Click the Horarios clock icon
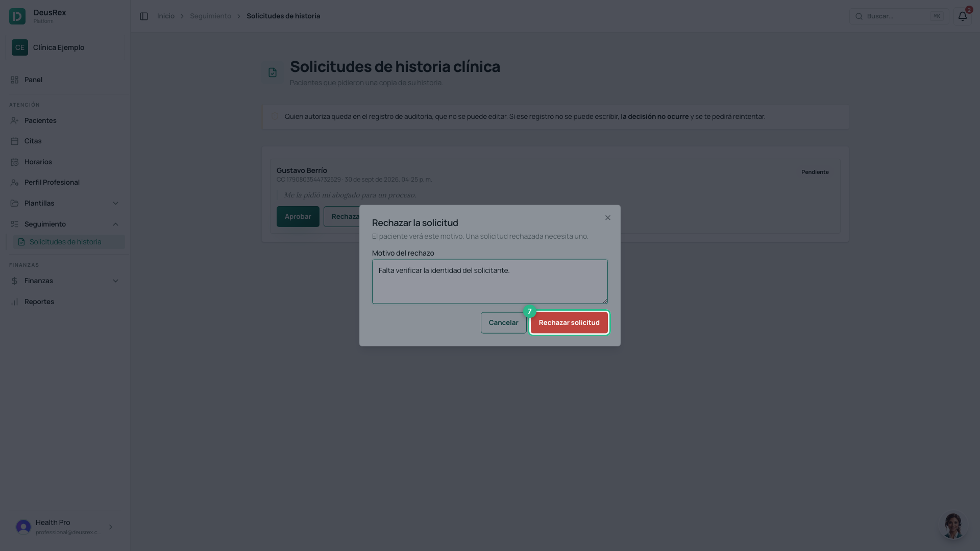The image size is (980, 551). (14, 162)
